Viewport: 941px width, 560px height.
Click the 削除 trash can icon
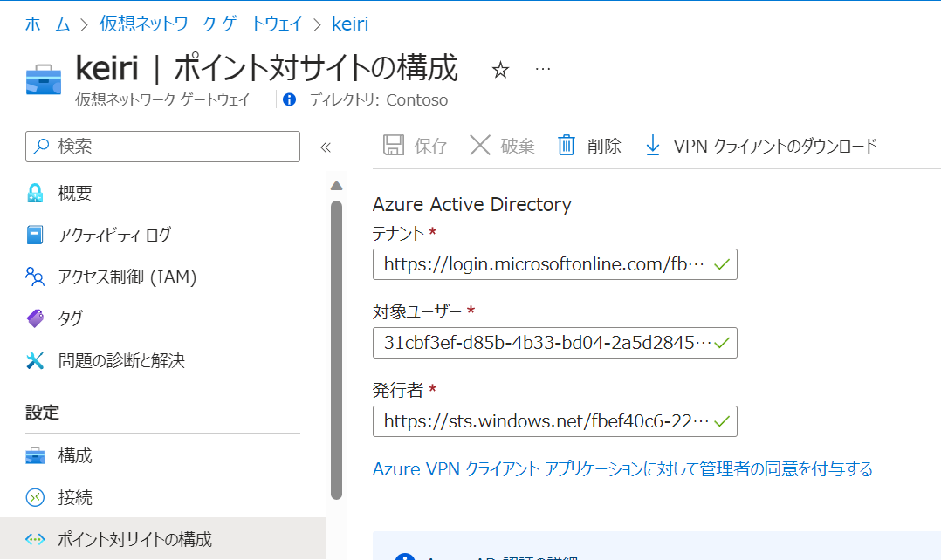tap(567, 146)
